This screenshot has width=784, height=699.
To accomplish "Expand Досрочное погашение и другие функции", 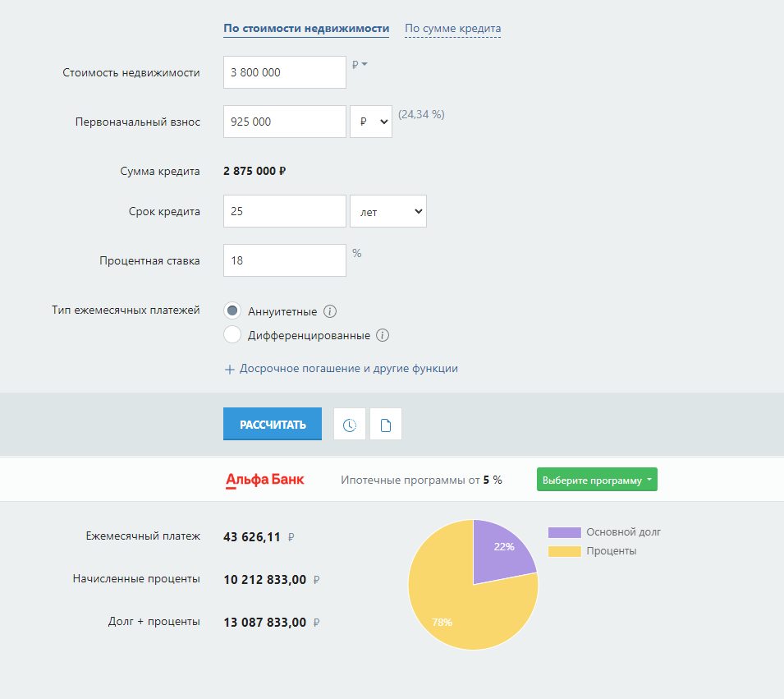I will click(349, 368).
